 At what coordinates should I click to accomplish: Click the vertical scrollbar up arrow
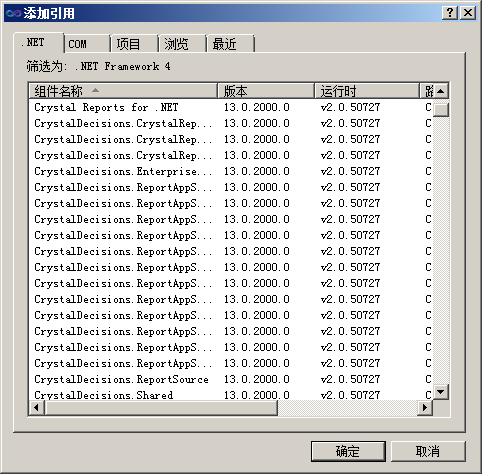441,91
